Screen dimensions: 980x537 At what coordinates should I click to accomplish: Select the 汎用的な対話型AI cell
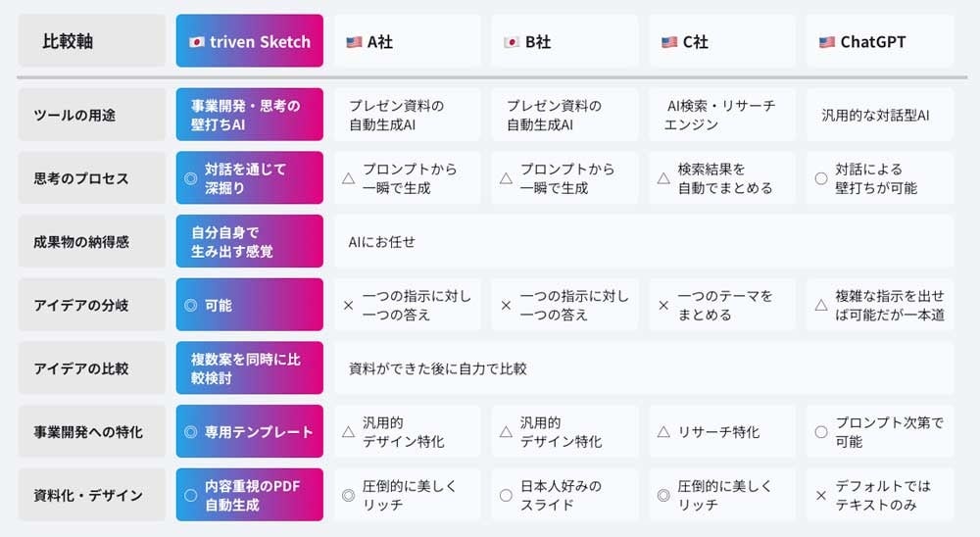point(879,116)
